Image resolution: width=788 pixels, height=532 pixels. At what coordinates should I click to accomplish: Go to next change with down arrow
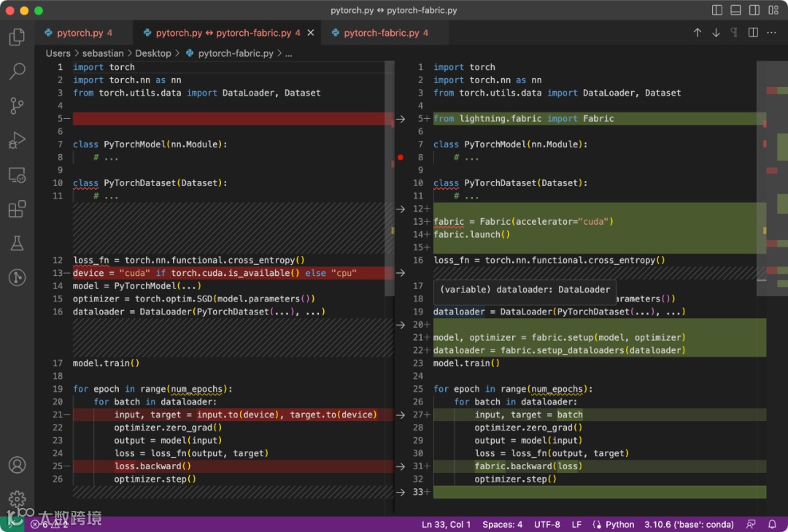click(x=716, y=33)
